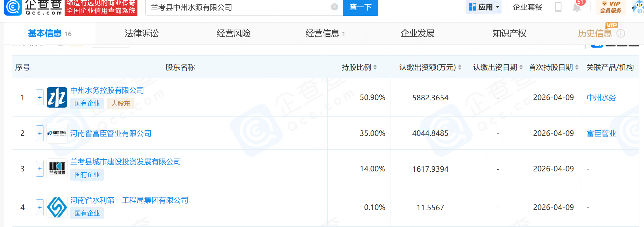The image size is (644, 227).
Task: Click the Qichacha logo icon
Action: point(13,7)
